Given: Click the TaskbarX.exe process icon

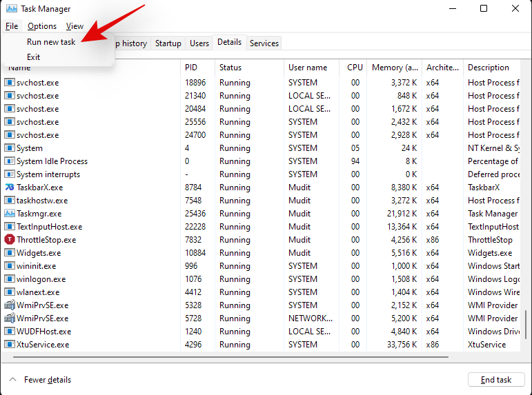Looking at the screenshot, I should [10, 188].
